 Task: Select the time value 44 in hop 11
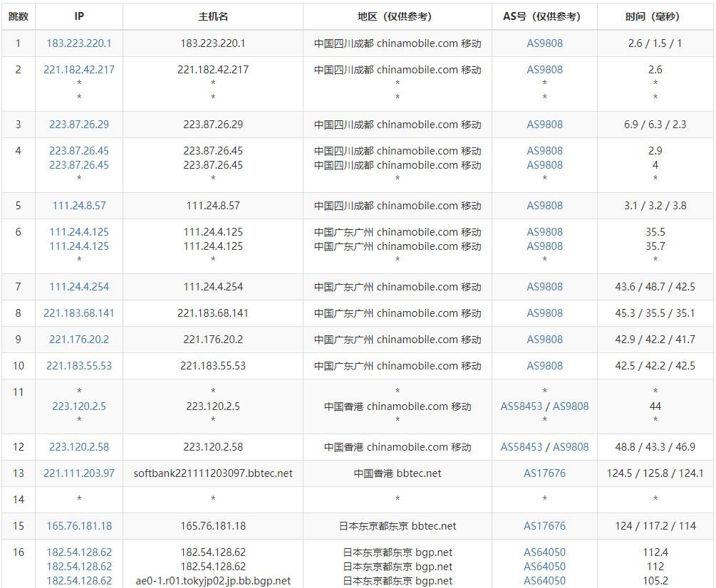click(655, 406)
